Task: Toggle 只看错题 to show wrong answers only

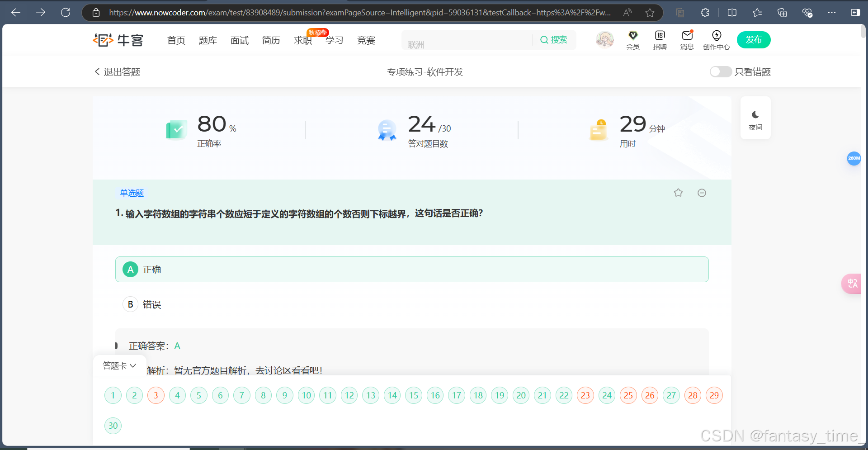Action: [x=720, y=71]
